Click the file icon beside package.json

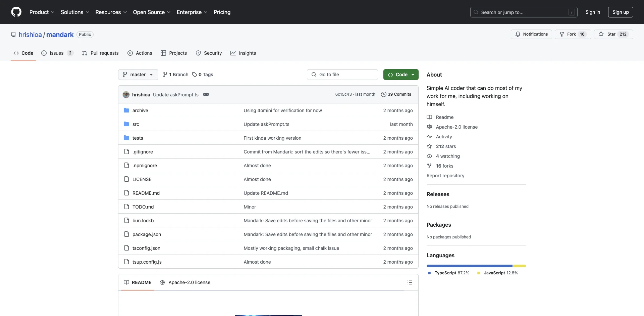126,234
